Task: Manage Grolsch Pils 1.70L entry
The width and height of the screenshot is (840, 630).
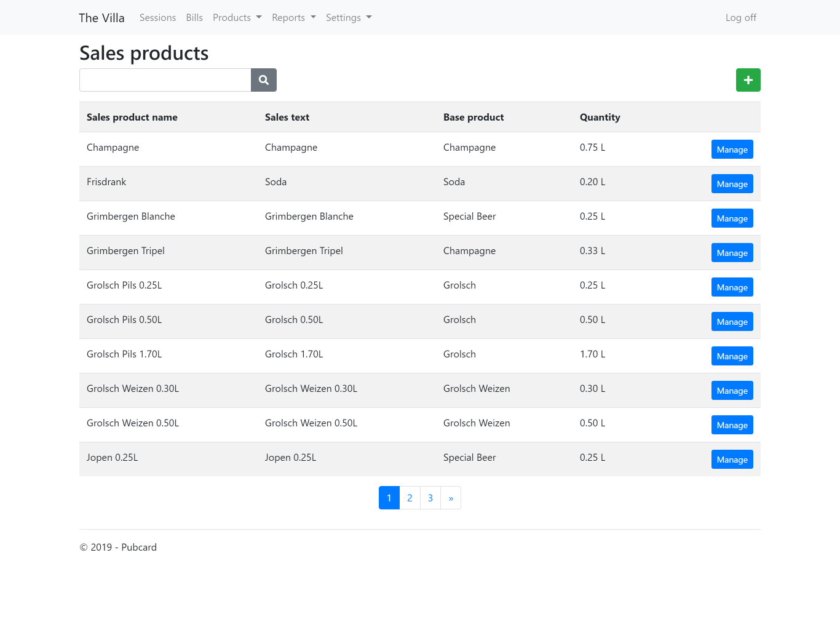Action: click(x=732, y=356)
